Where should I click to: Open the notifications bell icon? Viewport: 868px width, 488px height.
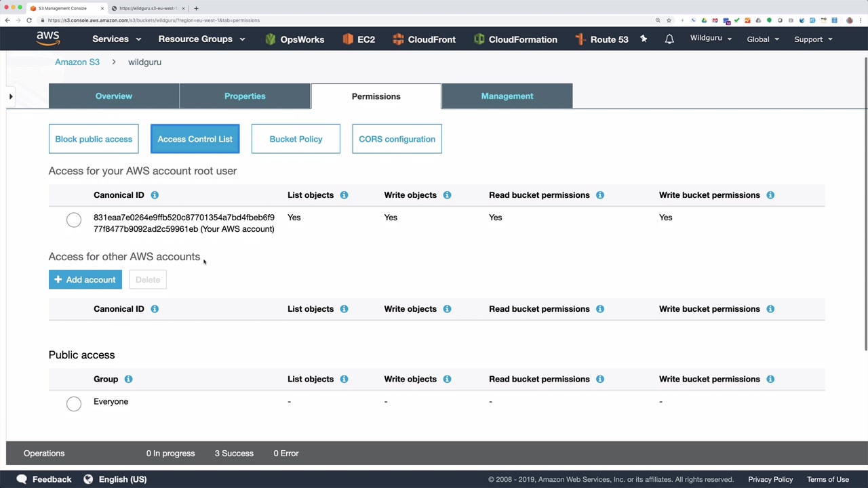point(669,39)
